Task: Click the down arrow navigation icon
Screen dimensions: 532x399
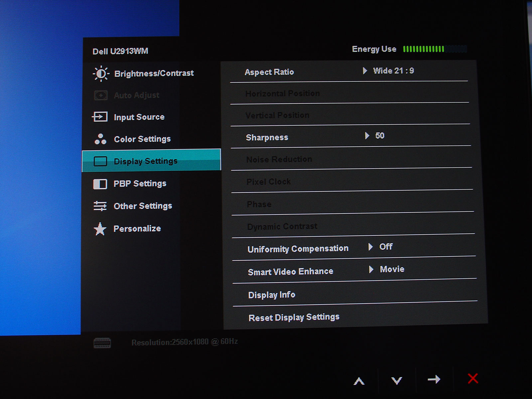Action: coord(397,380)
